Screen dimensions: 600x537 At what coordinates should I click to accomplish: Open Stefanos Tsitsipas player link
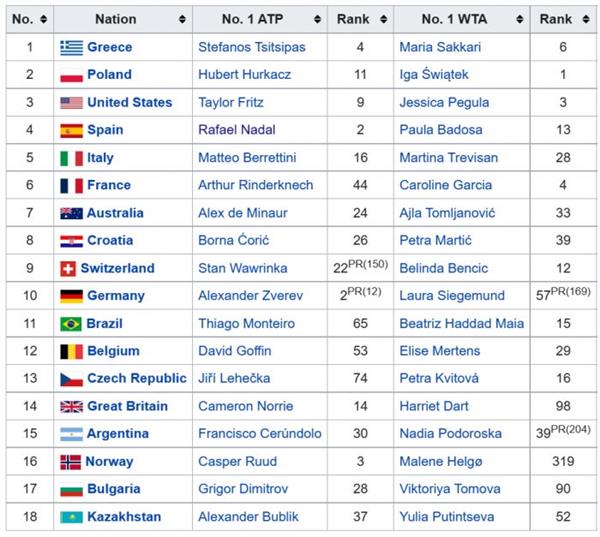pyautogui.click(x=250, y=47)
